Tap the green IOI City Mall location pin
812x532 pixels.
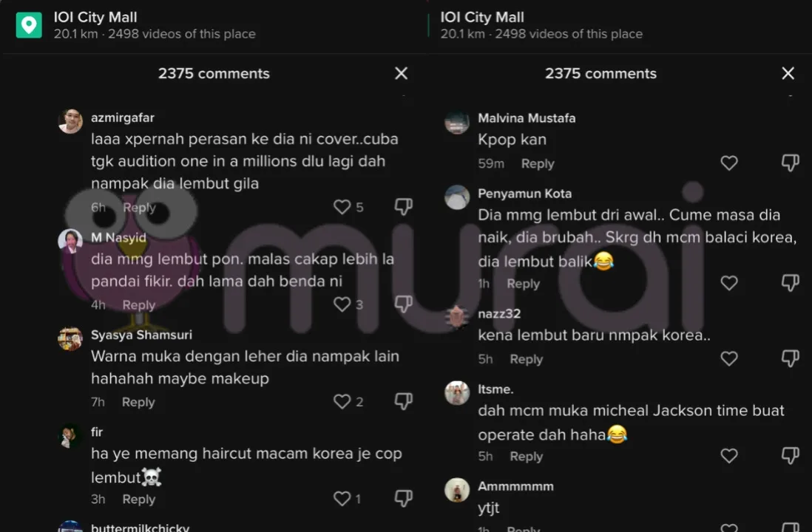coord(29,25)
